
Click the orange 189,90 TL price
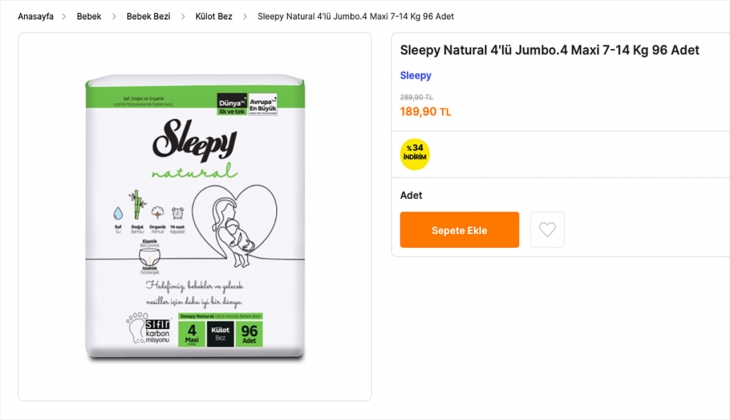(x=425, y=112)
